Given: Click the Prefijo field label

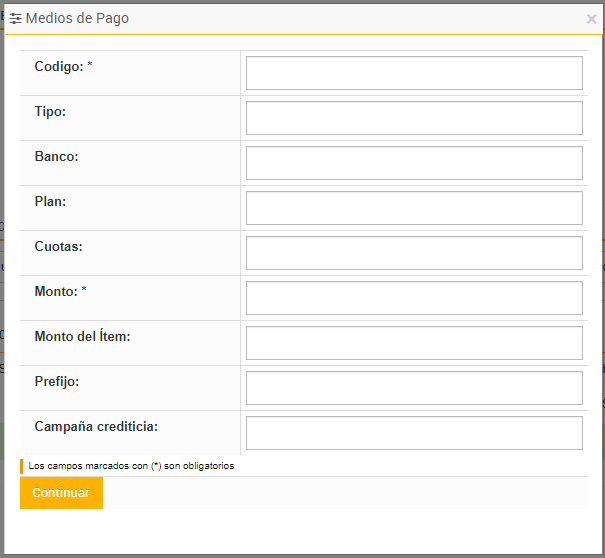Looking at the screenshot, I should 56,381.
